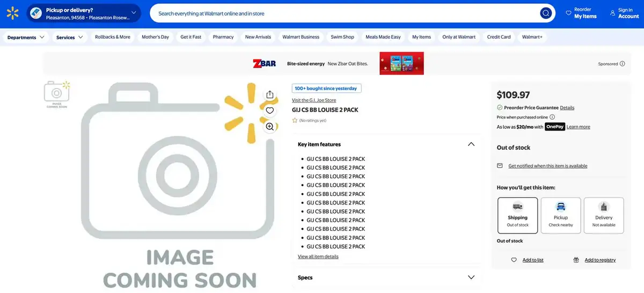Select the Delivery fulfillment option
Image resolution: width=644 pixels, height=293 pixels.
[x=604, y=215]
